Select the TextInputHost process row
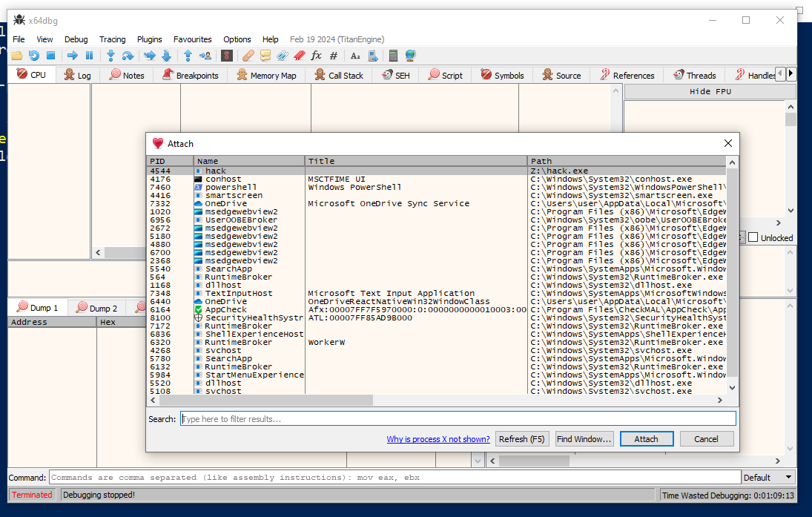This screenshot has width=812, height=517. point(437,293)
